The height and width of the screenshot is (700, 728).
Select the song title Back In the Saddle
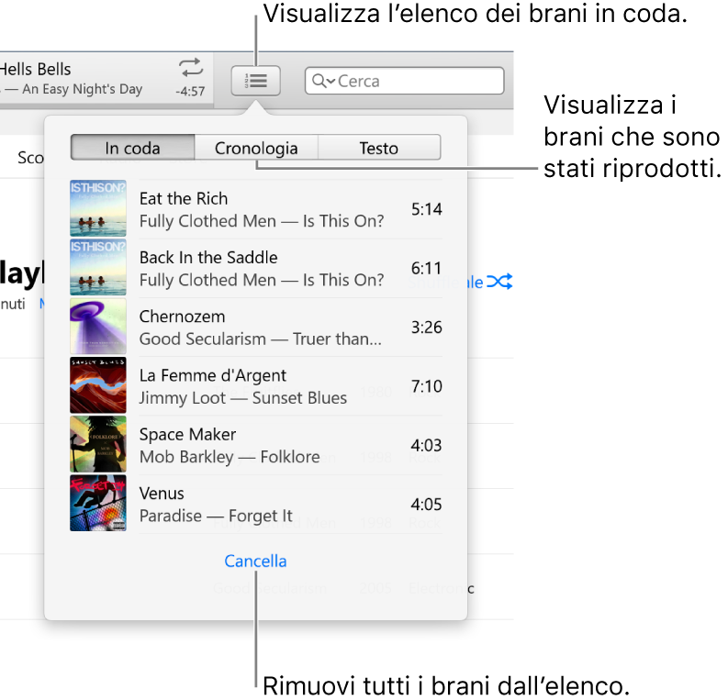click(x=208, y=258)
